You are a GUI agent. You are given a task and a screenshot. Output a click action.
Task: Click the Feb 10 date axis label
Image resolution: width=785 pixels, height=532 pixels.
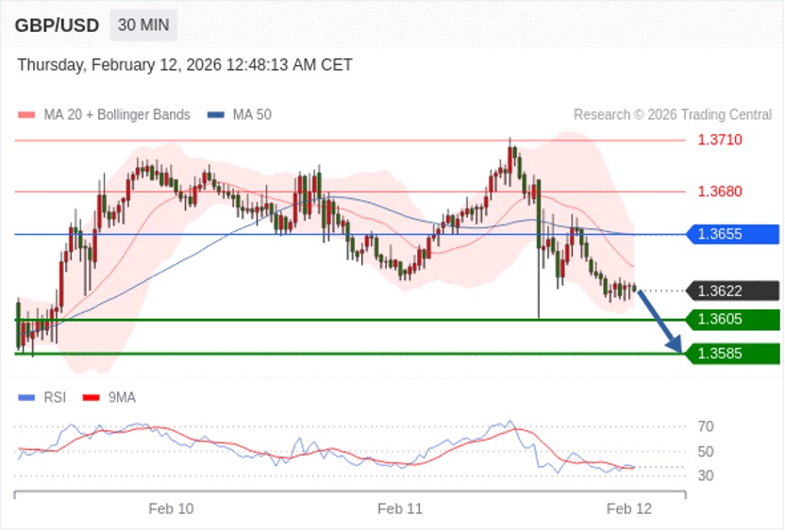tap(171, 508)
